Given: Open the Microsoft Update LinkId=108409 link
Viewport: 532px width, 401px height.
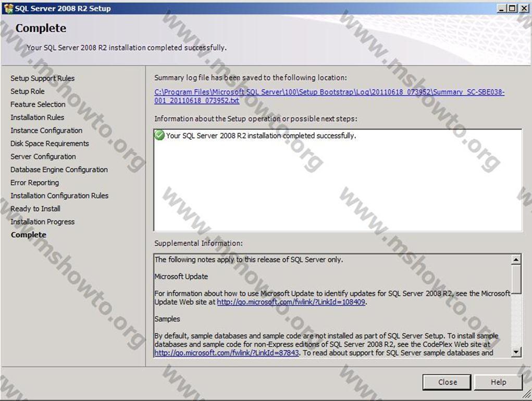Looking at the screenshot, I should (291, 301).
